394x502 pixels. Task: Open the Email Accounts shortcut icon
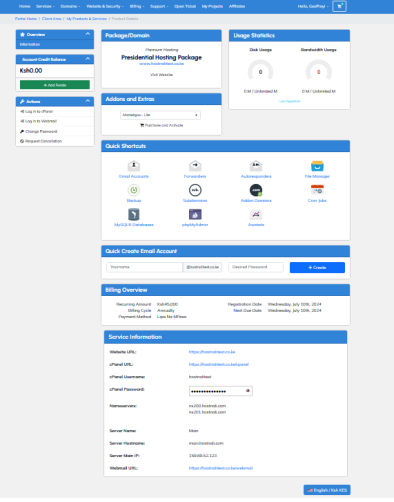pos(134,165)
